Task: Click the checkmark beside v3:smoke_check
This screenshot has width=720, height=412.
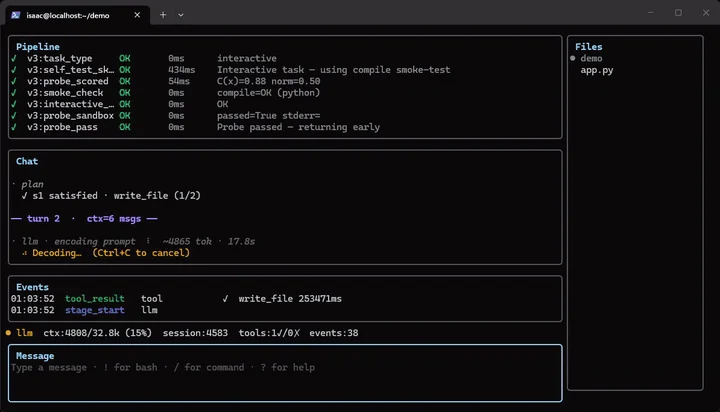Action: pos(14,93)
